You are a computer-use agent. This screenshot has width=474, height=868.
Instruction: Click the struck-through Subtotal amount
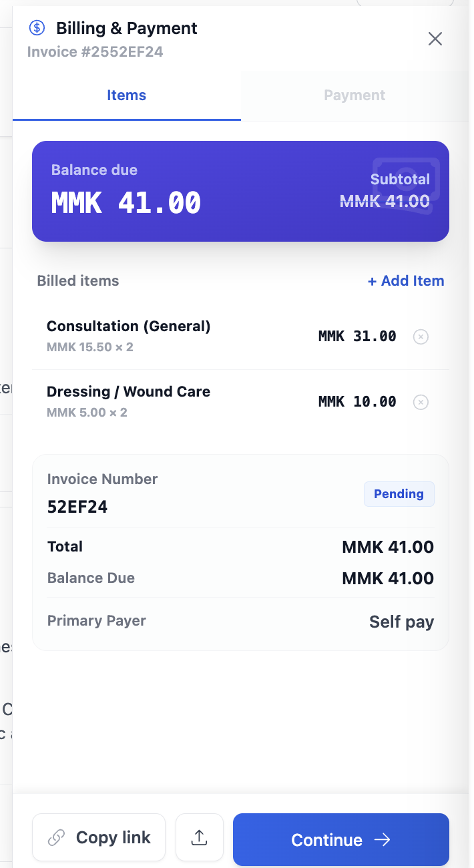pos(385,201)
